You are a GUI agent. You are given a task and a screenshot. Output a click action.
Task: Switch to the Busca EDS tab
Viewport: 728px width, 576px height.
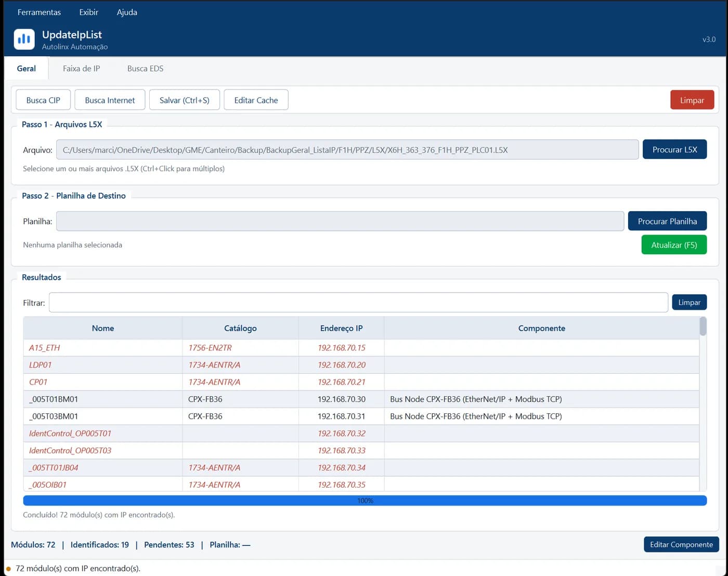[146, 69]
